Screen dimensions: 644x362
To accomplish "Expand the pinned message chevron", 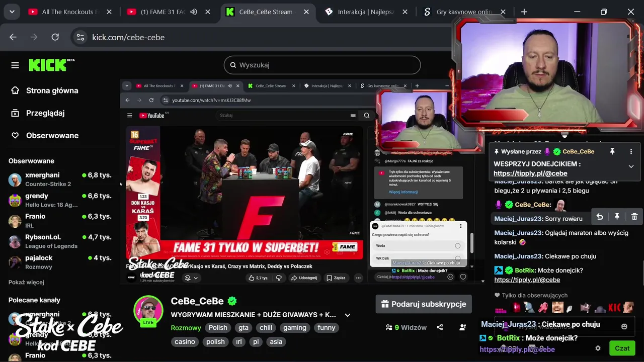I will coord(631,166).
